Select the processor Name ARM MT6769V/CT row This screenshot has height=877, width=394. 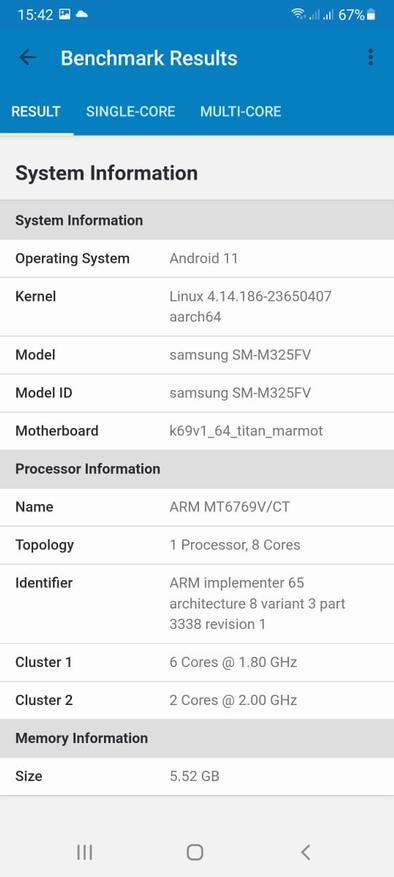[x=197, y=507]
